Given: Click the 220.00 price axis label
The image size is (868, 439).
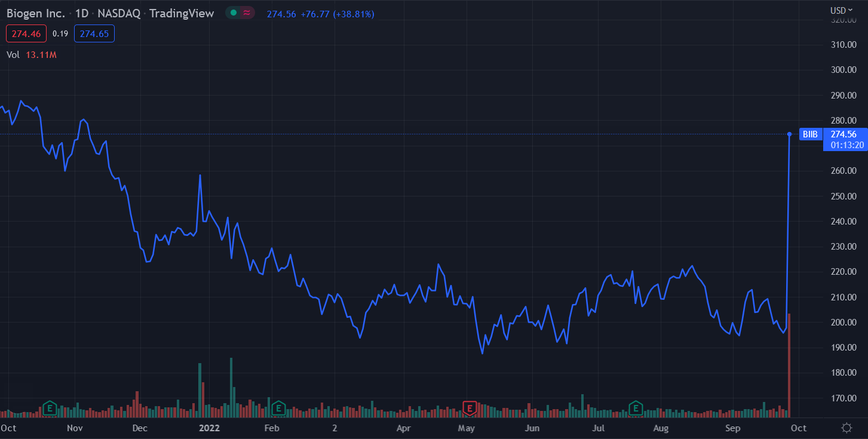Looking at the screenshot, I should (844, 272).
